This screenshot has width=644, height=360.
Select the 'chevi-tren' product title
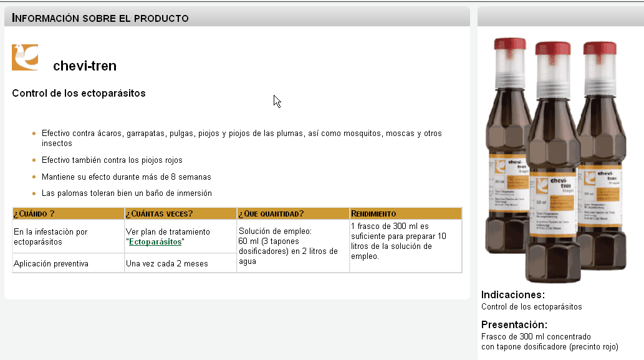point(85,66)
